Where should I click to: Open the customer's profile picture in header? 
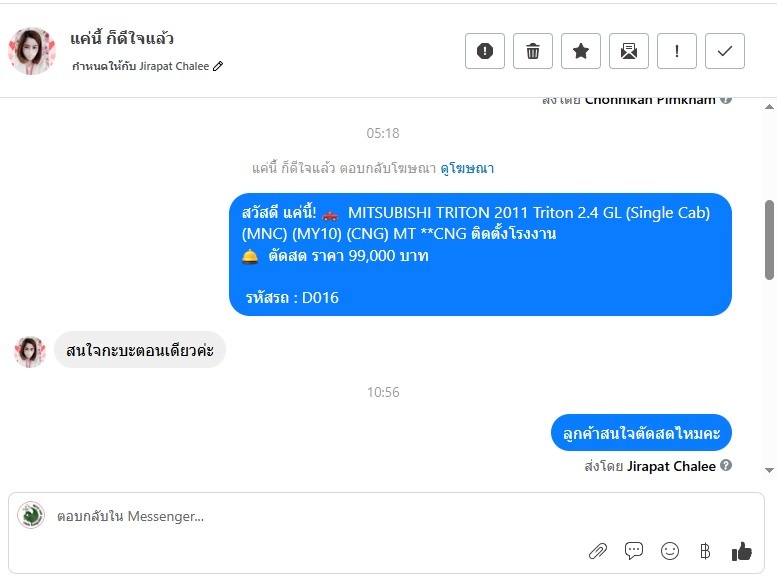32,51
